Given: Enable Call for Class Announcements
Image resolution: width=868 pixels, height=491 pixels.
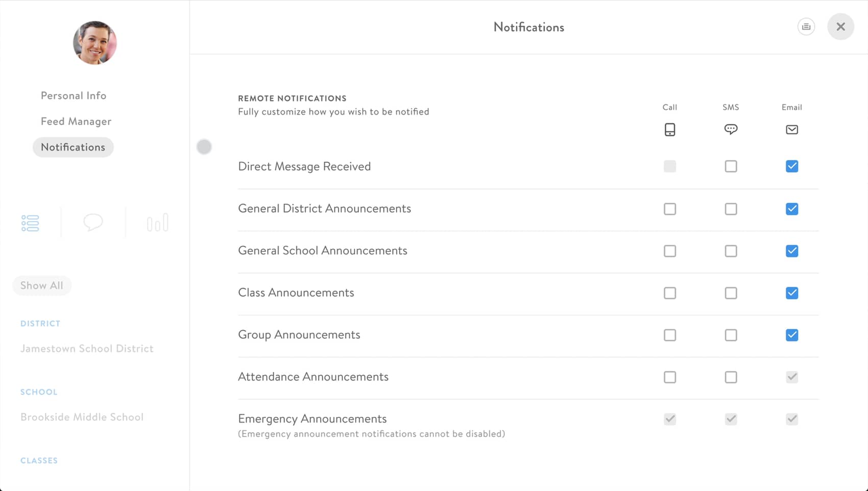Looking at the screenshot, I should pos(670,293).
